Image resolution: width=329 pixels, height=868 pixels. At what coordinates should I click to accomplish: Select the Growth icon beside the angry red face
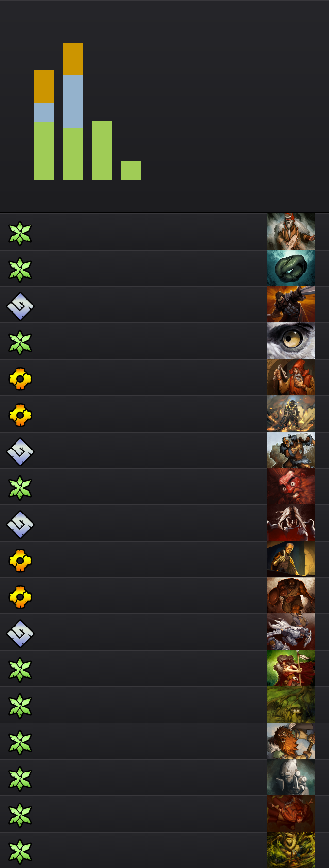point(20,488)
